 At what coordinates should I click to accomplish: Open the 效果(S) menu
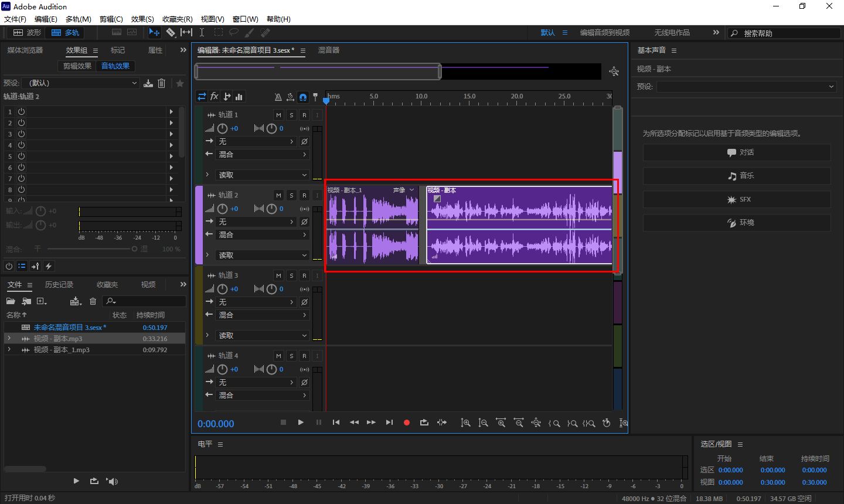[x=142, y=19]
